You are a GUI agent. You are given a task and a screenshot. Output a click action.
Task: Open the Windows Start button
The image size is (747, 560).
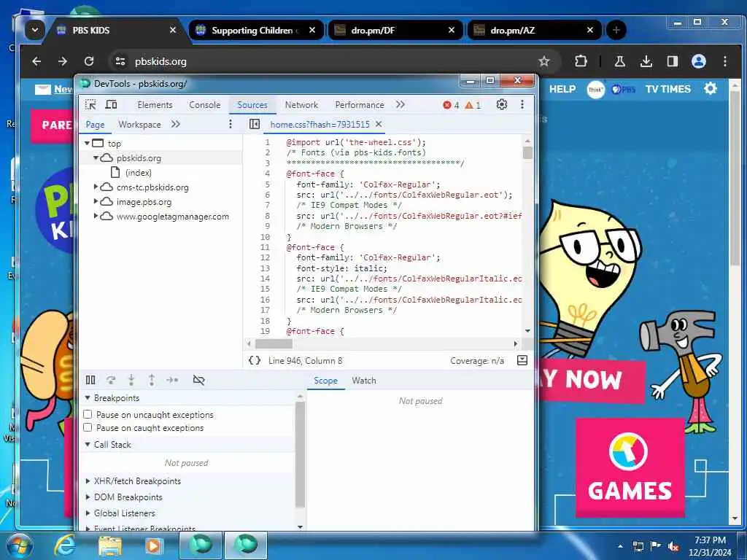pos(19,545)
